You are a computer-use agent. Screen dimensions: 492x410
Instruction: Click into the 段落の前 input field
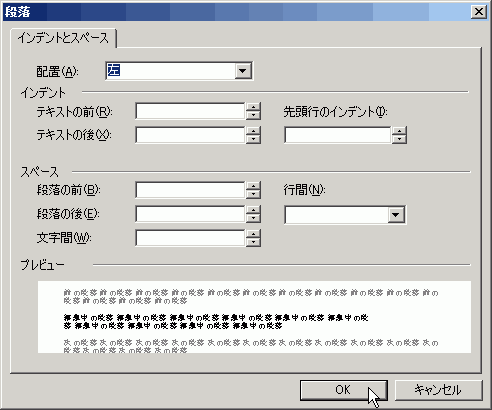190,190
